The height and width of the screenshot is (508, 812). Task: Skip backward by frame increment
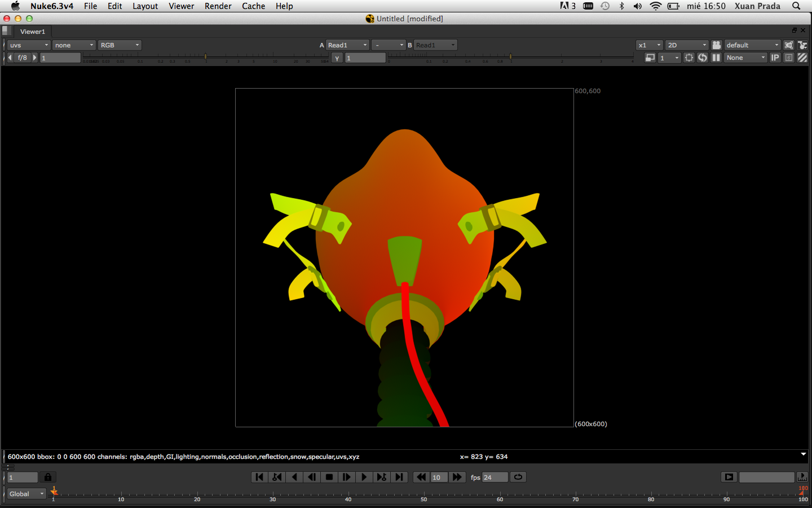tap(421, 477)
